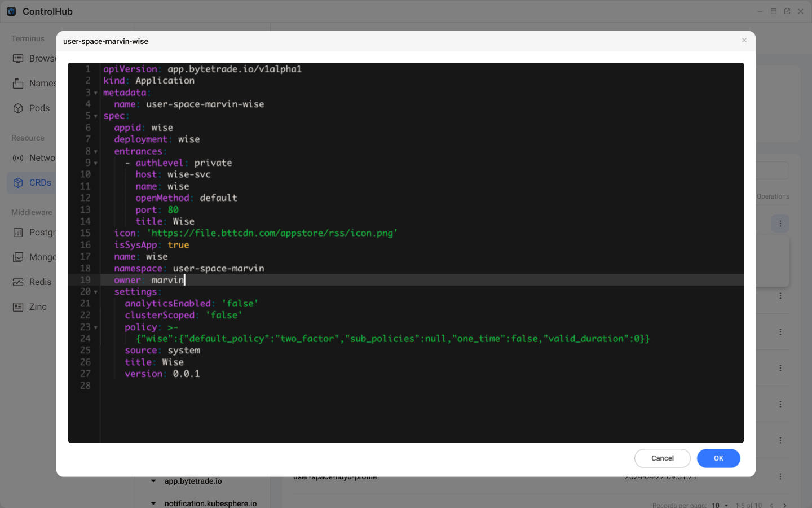Open the Redis middleware icon

pos(18,282)
